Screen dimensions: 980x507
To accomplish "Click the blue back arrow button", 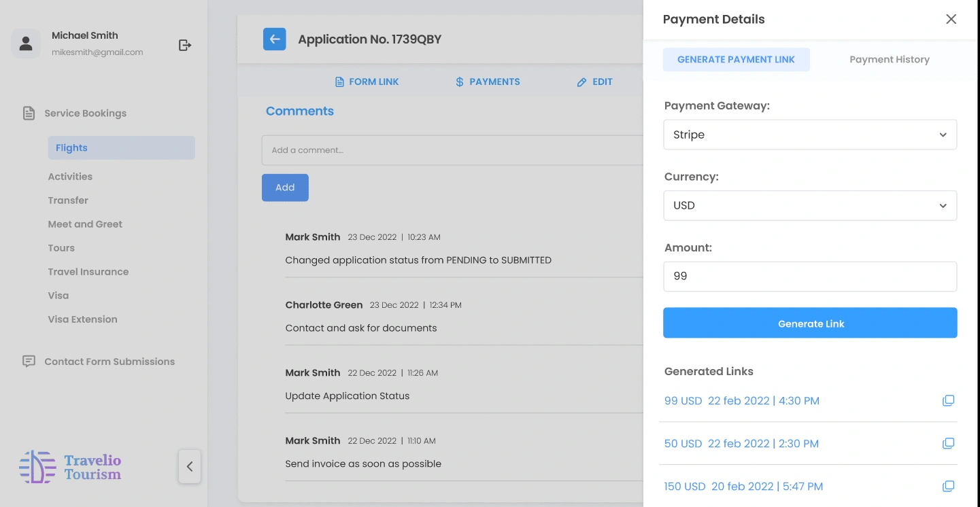I will [x=275, y=39].
